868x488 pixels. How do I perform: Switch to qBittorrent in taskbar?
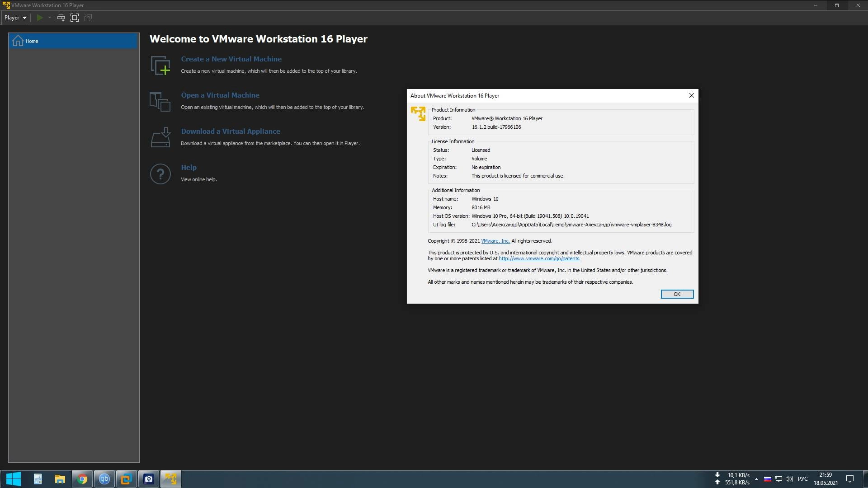tap(104, 479)
